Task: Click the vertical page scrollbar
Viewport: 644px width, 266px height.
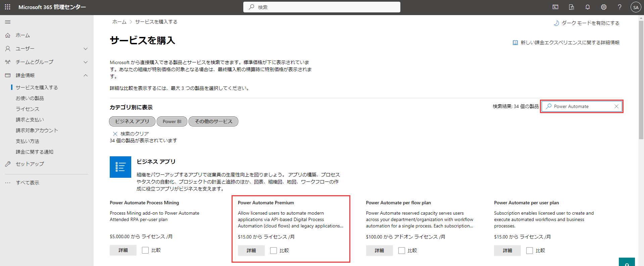Action: pos(641,81)
